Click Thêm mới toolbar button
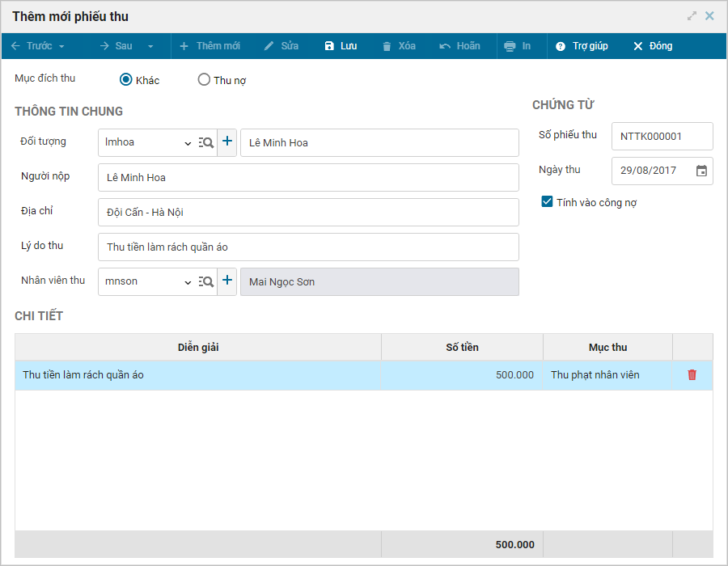728x566 pixels. [210, 46]
